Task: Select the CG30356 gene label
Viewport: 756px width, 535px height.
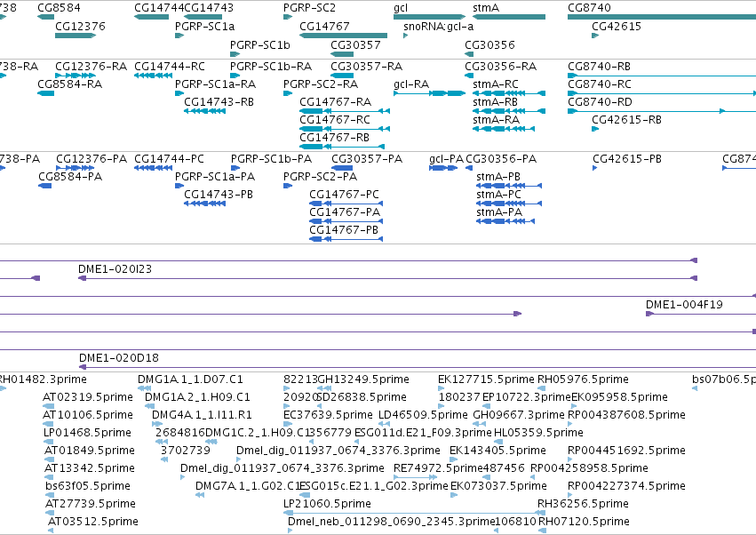Action: (x=489, y=44)
